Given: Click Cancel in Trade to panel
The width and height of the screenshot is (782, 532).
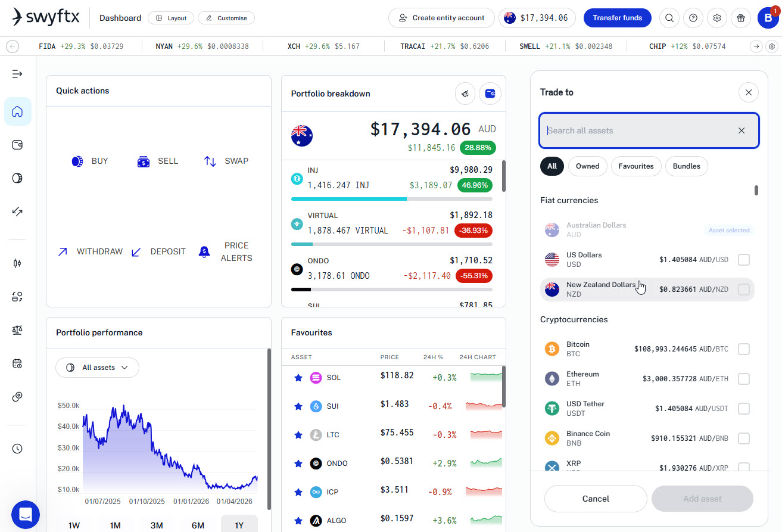Looking at the screenshot, I should click(x=596, y=499).
